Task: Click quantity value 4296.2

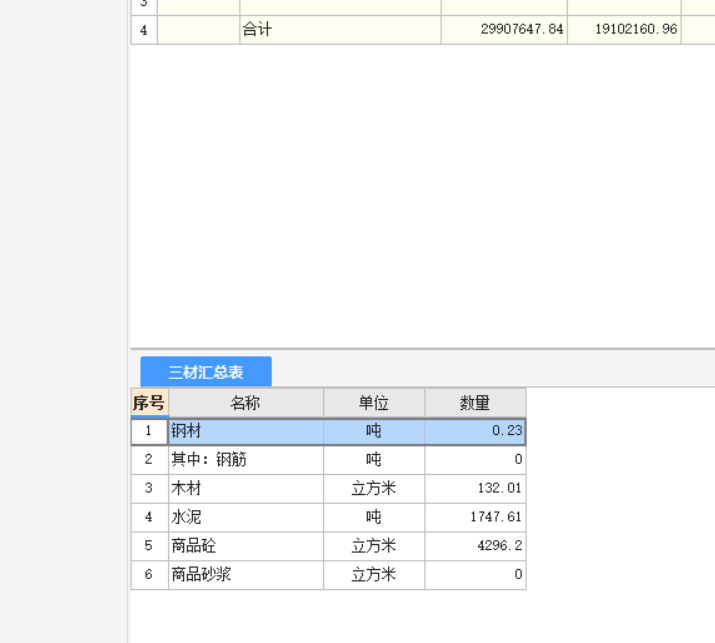Action: click(475, 546)
